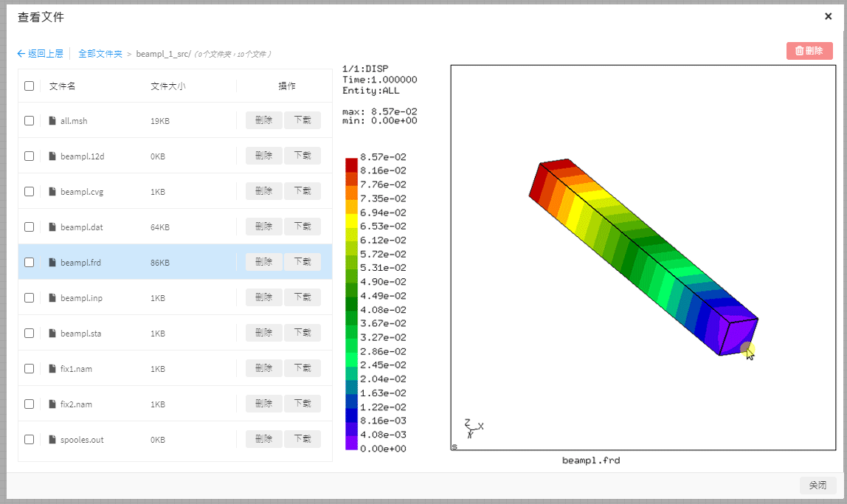This screenshot has height=504, width=847.
Task: Check the box for beampl.dat
Action: (x=29, y=227)
